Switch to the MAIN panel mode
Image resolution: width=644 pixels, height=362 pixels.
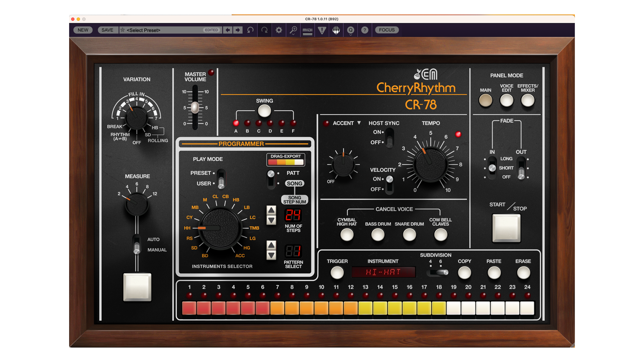485,100
